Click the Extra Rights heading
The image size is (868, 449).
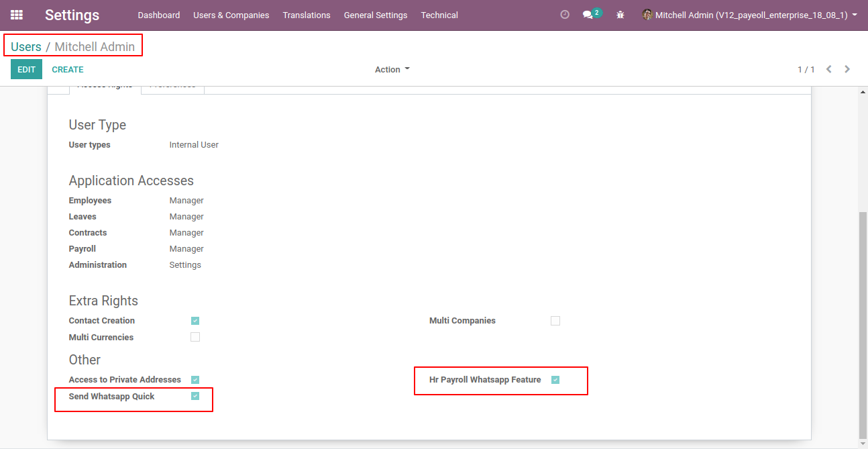[103, 301]
